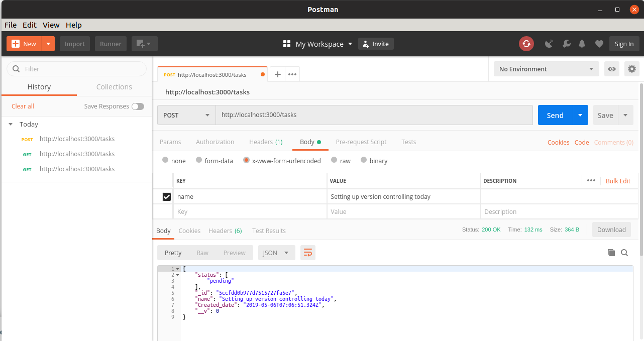The width and height of the screenshot is (644, 341).
Task: Open the Tests tab
Action: click(409, 142)
